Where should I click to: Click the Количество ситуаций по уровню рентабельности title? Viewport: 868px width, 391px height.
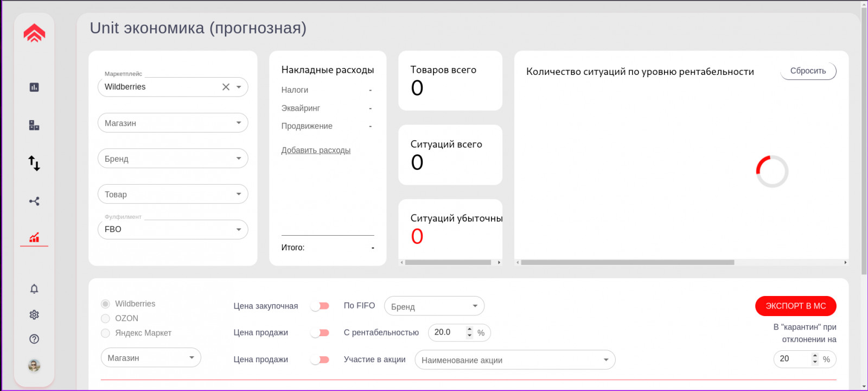pos(640,72)
